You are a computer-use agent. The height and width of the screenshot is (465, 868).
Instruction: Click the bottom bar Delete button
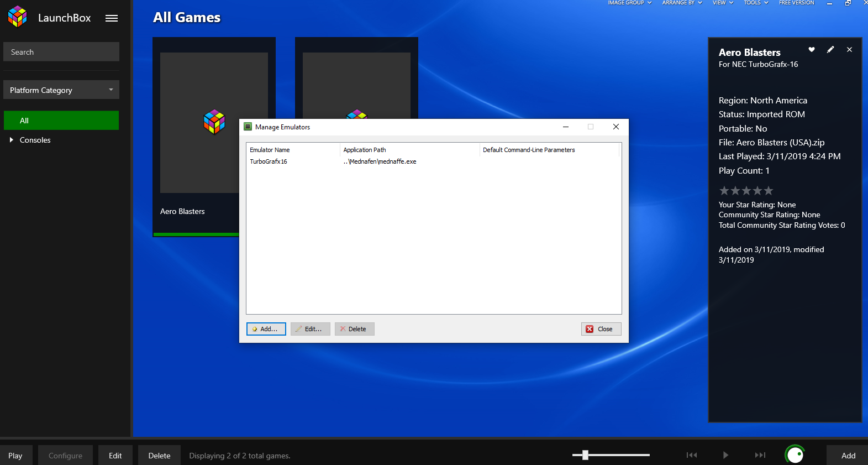point(159,456)
